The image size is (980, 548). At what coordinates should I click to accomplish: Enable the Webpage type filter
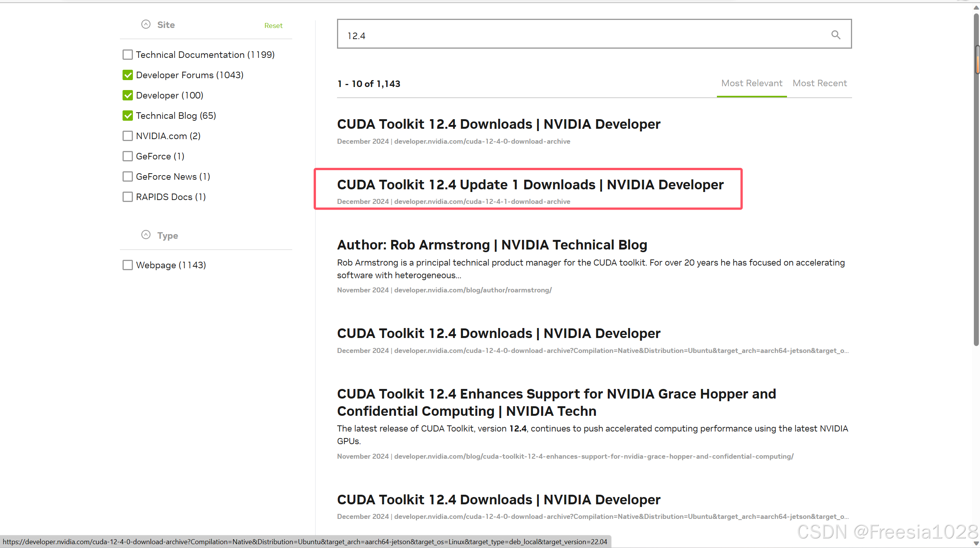[128, 265]
